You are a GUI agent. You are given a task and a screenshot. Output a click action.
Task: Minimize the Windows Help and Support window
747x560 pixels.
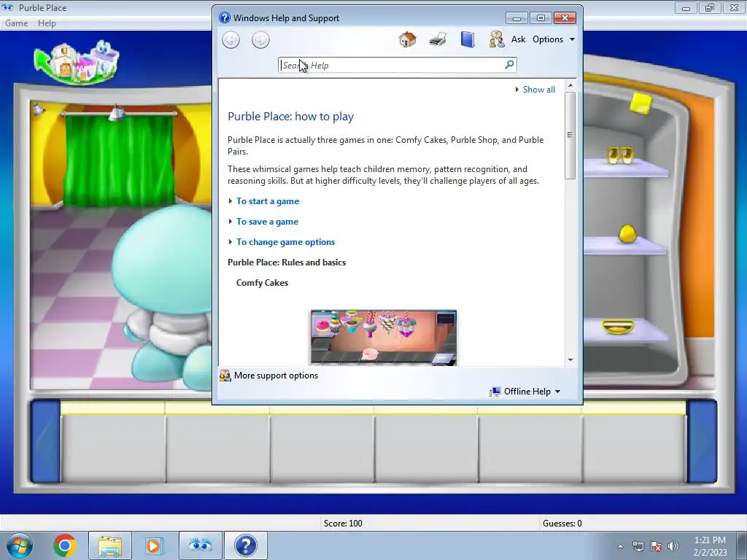[516, 18]
